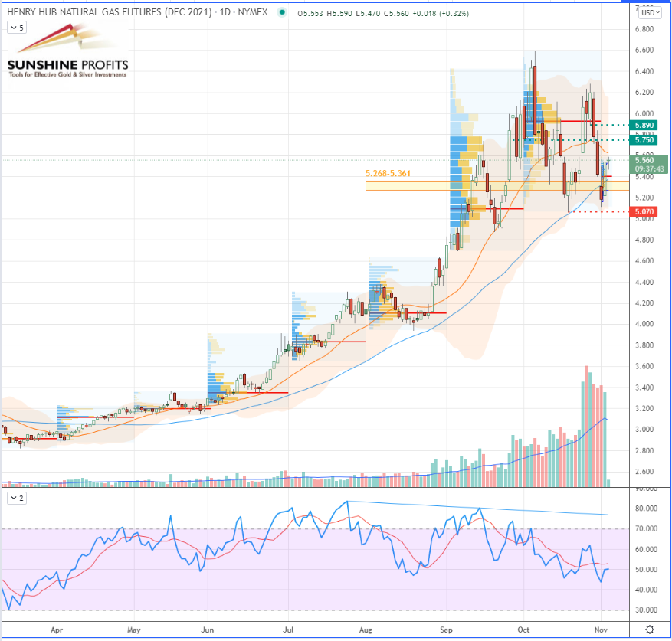672x641 pixels.
Task: Click the 3.000 price scale value
Action: [644, 430]
